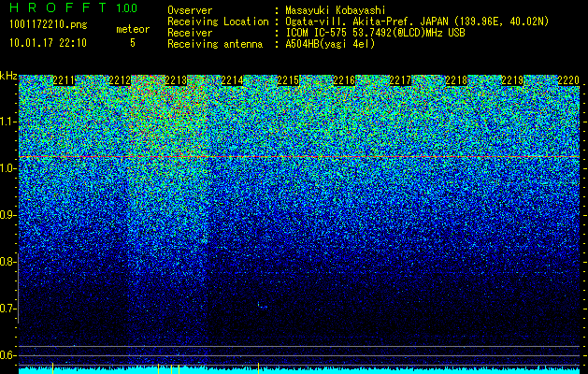The width and height of the screenshot is (588, 374).
Task: Click the Receiving antenna label
Action: click(x=215, y=44)
